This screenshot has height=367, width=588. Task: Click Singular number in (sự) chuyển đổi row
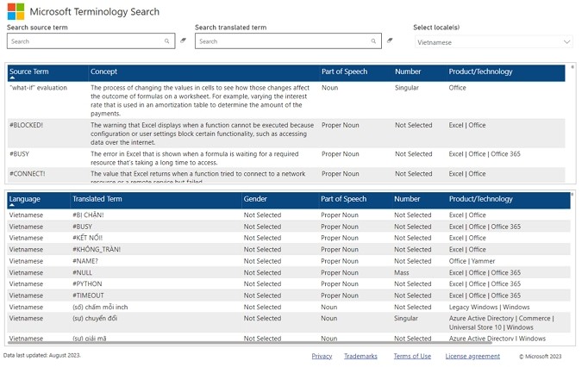[406, 318]
